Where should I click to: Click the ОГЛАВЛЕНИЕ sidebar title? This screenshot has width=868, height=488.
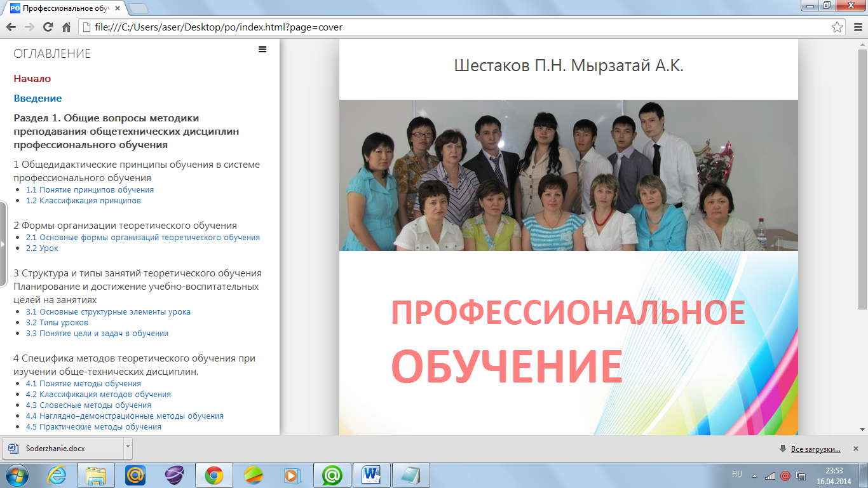coord(52,54)
